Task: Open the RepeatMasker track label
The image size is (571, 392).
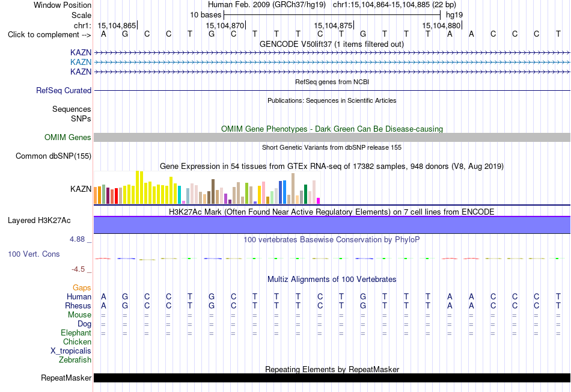Action: pyautogui.click(x=66, y=378)
